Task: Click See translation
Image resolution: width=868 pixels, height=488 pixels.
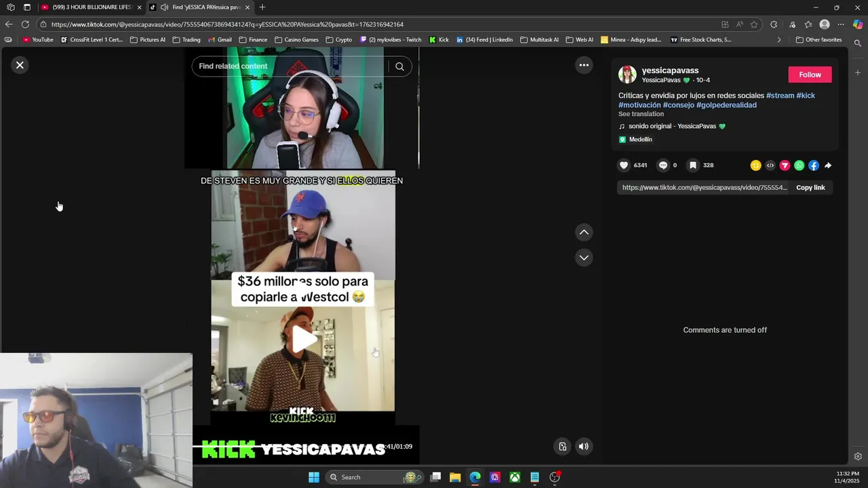Action: 641,114
